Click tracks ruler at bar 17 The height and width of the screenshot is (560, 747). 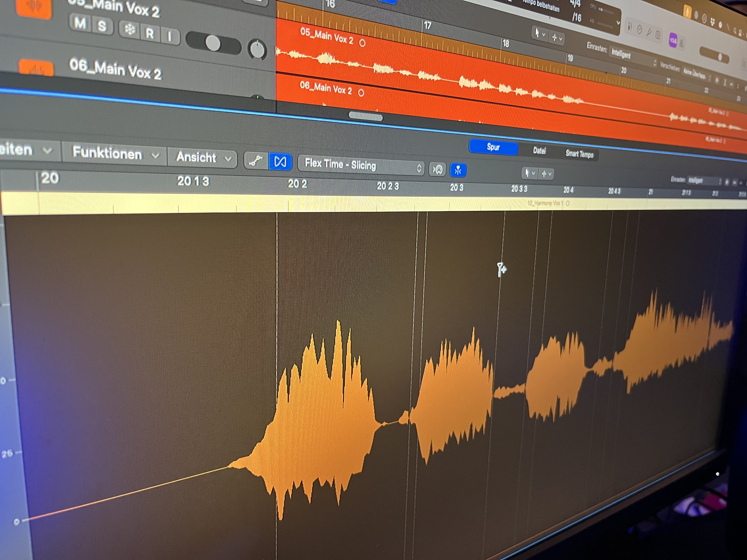(427, 26)
